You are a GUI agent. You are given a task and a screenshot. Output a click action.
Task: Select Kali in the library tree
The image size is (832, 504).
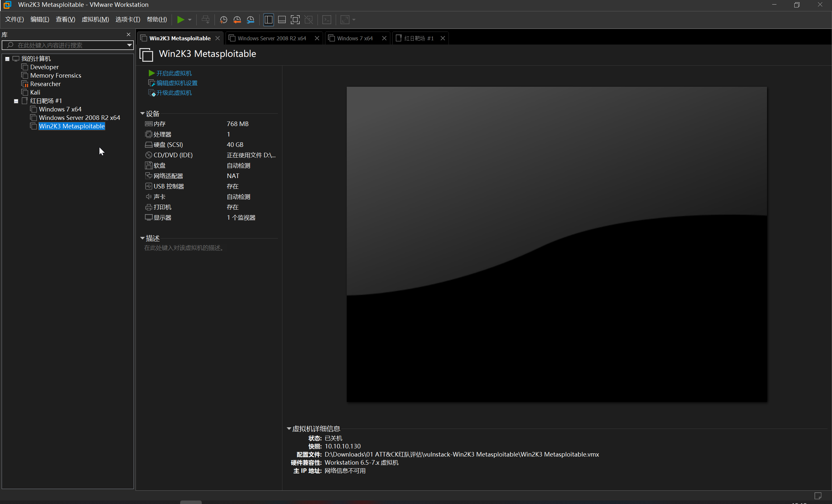point(35,93)
